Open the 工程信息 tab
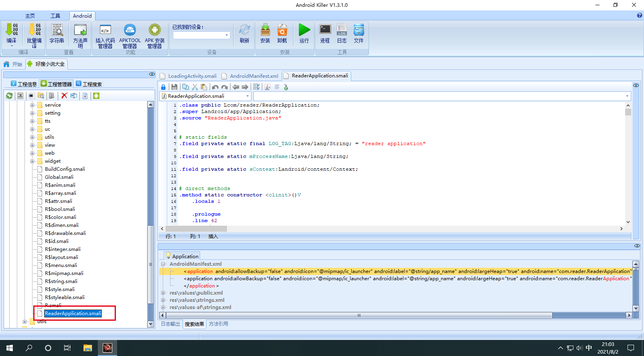This screenshot has width=644, height=356. [24, 84]
